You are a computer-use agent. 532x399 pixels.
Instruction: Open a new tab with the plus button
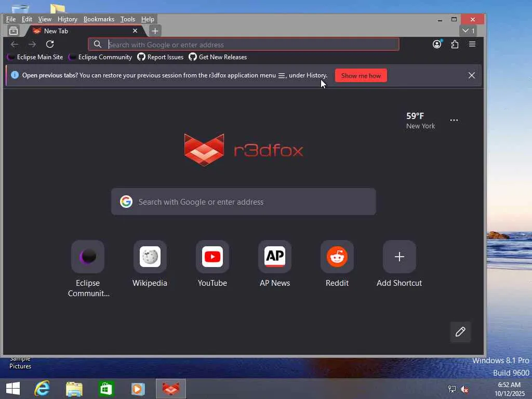coord(155,31)
